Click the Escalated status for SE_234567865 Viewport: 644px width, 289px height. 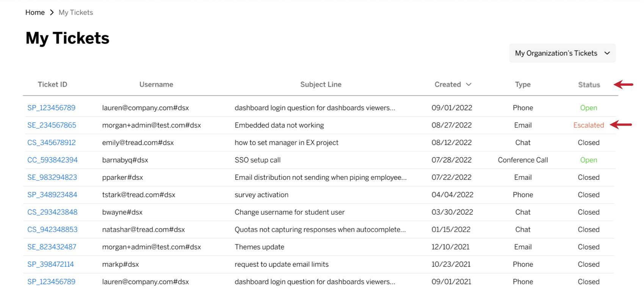[589, 125]
